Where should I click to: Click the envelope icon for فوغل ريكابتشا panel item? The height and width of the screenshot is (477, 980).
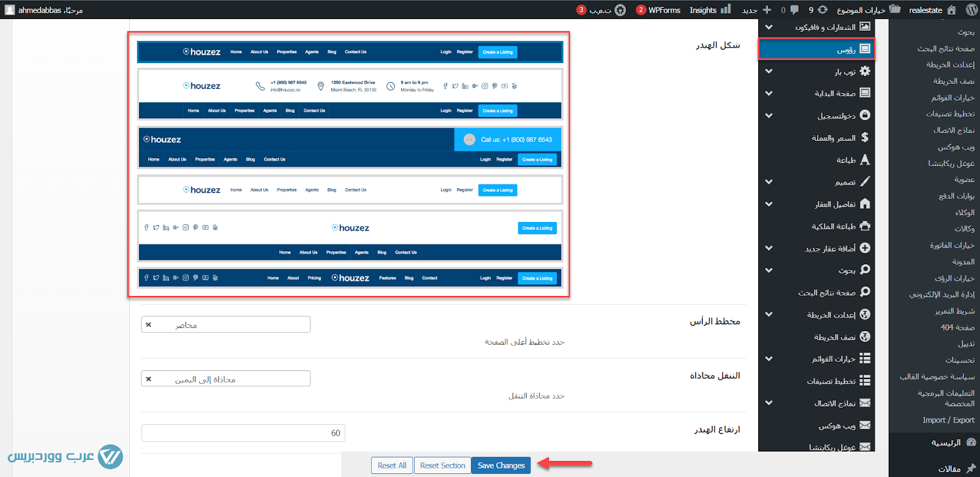point(865,447)
